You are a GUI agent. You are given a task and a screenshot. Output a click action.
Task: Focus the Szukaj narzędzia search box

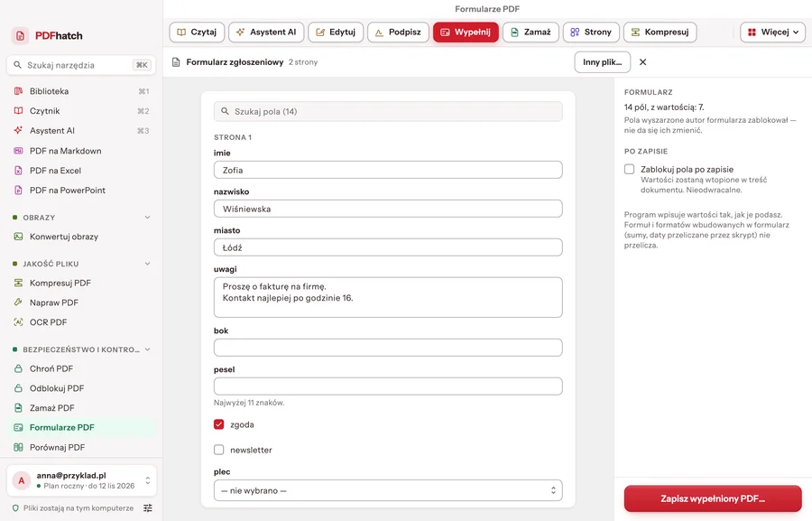click(81, 65)
